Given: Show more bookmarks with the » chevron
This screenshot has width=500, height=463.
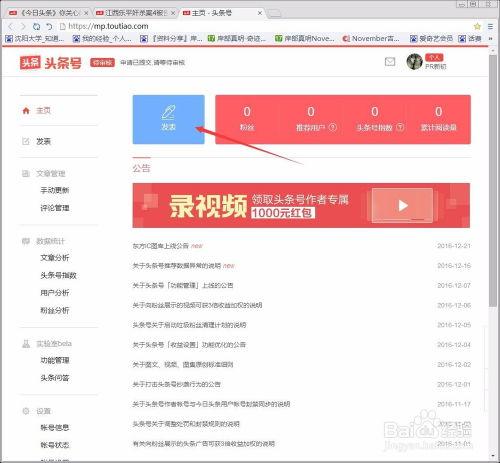Looking at the screenshot, I should pyautogui.click(x=491, y=39).
